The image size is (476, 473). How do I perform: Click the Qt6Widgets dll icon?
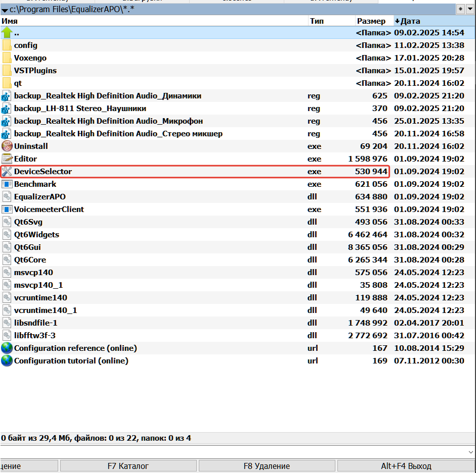[7, 235]
